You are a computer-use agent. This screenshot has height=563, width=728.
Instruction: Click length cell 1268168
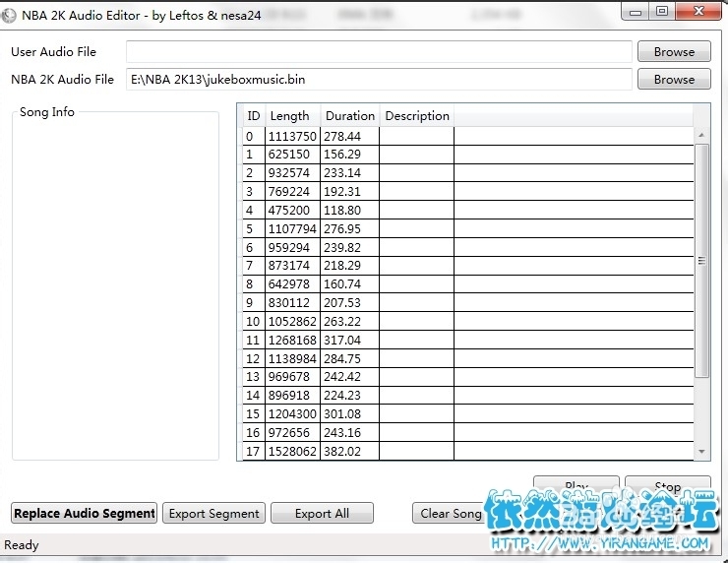[x=292, y=340]
